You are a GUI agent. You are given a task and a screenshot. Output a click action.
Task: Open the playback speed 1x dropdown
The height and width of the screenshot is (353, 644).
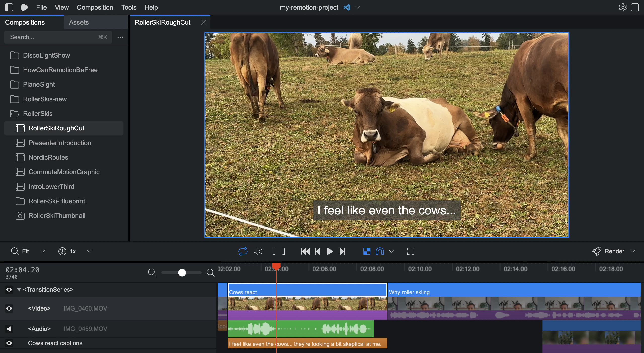(x=89, y=251)
